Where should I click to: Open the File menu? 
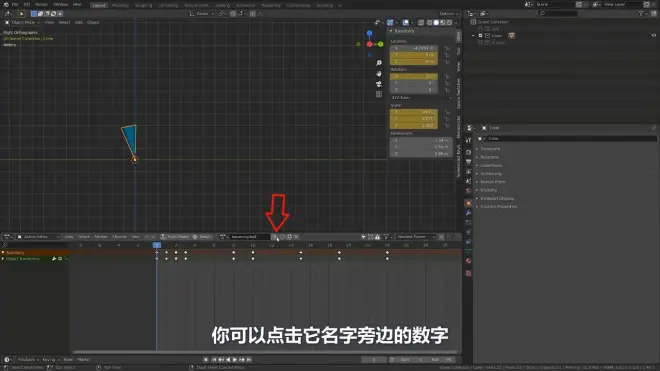pos(15,4)
